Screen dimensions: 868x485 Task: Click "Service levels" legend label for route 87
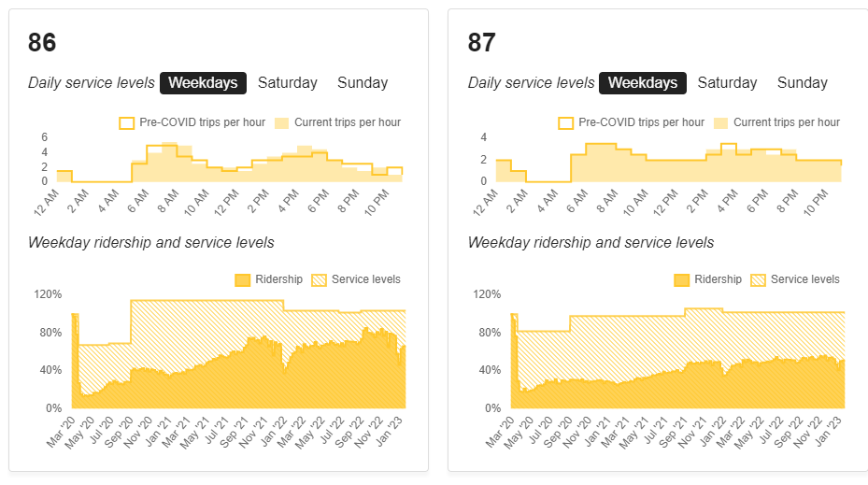pyautogui.click(x=804, y=279)
